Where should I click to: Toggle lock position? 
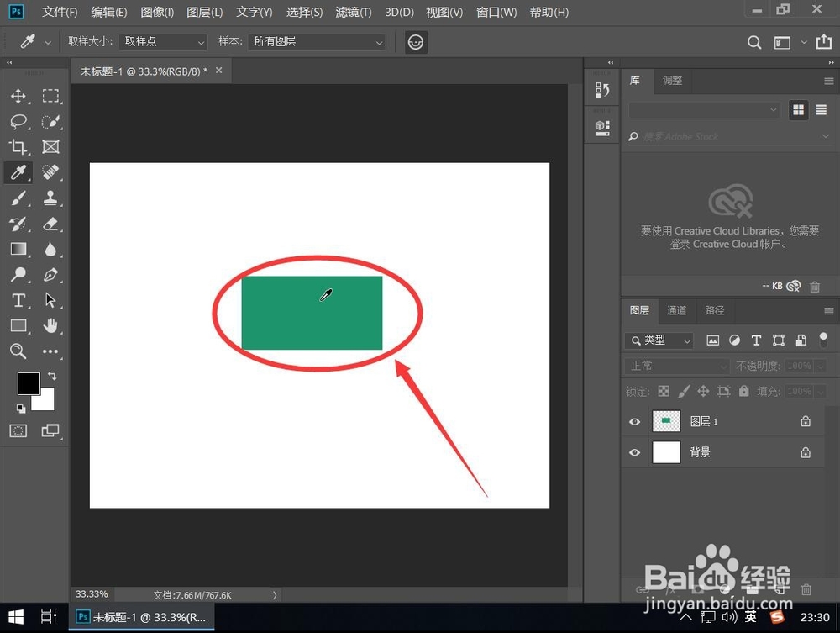(703, 391)
